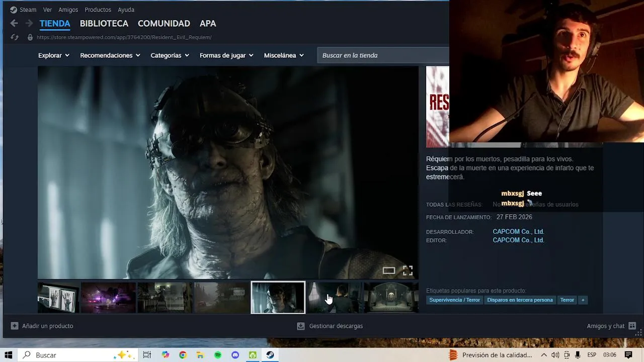This screenshot has height=362, width=644.
Task: Select the man in dark coat thumbnail
Action: pyautogui.click(x=335, y=297)
